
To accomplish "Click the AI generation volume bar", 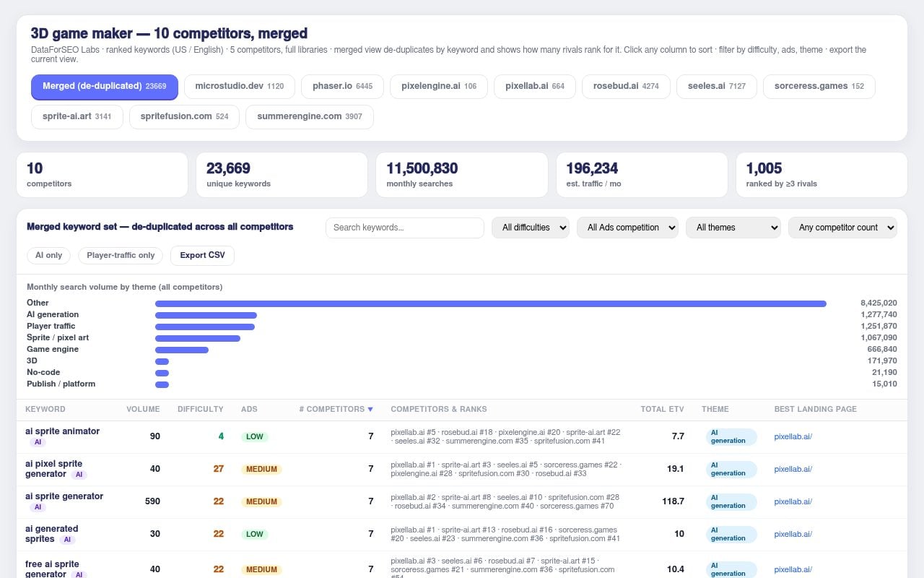I will pyautogui.click(x=206, y=315).
